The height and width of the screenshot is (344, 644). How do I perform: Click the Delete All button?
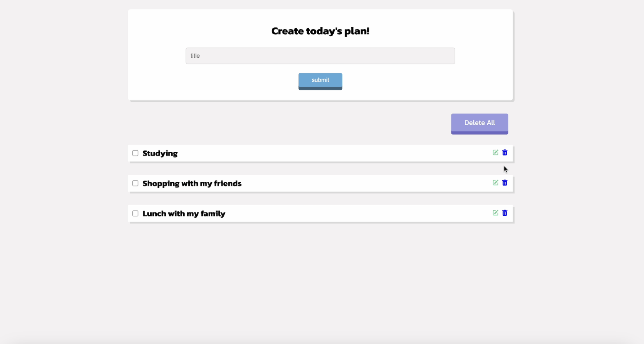[479, 123]
